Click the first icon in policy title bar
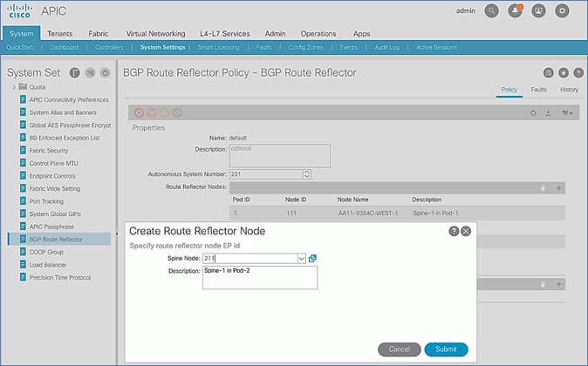Viewport: 588px width, 366px height. point(548,72)
